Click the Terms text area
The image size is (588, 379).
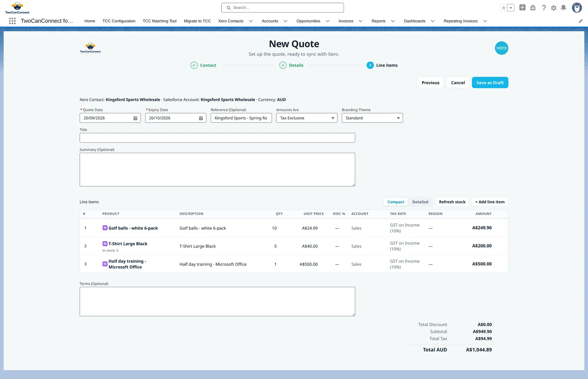click(217, 302)
